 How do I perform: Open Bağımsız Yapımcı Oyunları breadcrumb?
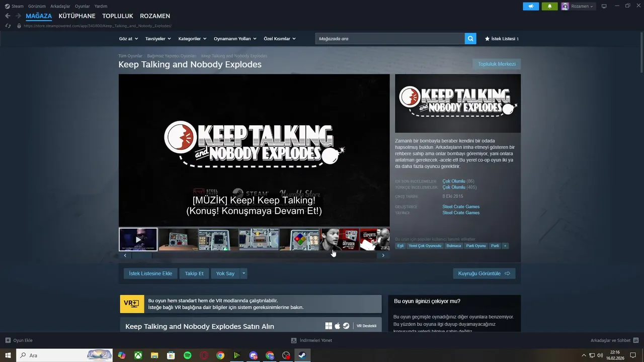[172, 56]
